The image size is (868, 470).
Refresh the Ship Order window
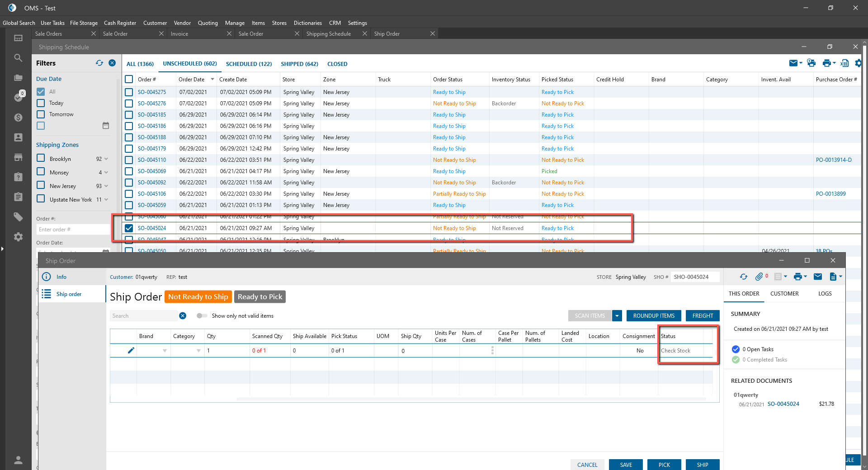(744, 277)
